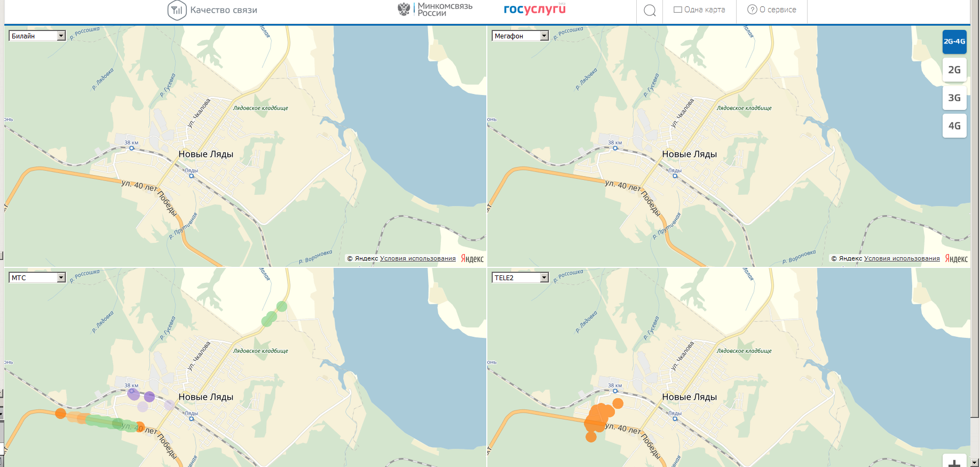
Task: Toggle the Одна карта checkbox
Action: [678, 10]
